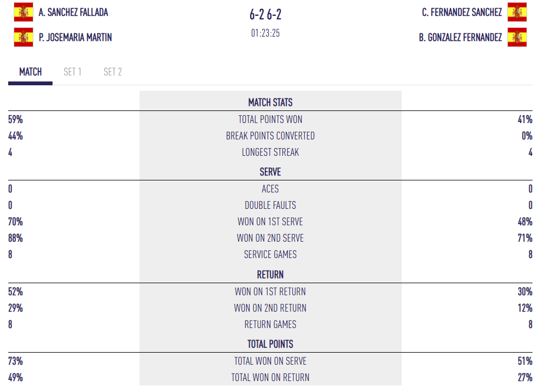538x392 pixels.
Task: Open the SET 1 tab
Action: (72, 72)
